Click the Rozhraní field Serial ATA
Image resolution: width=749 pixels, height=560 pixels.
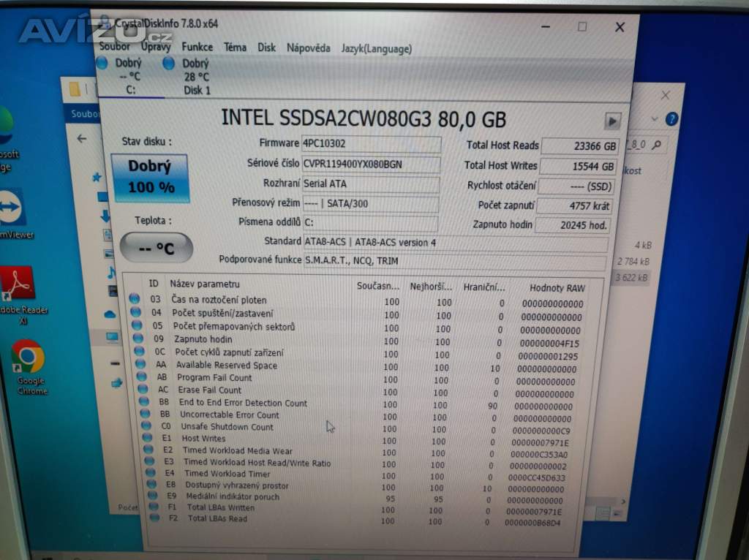[370, 183]
